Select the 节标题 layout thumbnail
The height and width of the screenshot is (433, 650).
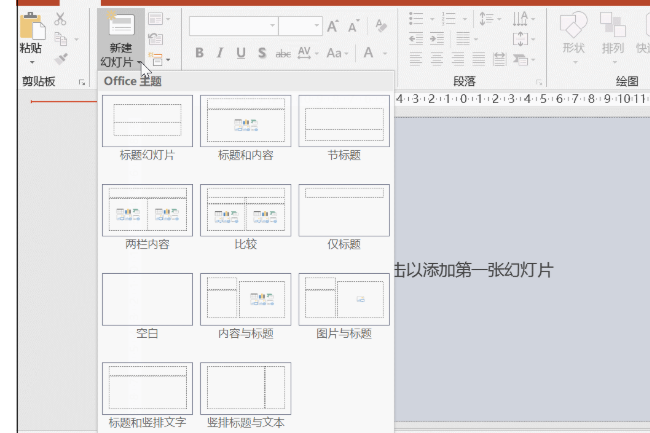pos(344,121)
